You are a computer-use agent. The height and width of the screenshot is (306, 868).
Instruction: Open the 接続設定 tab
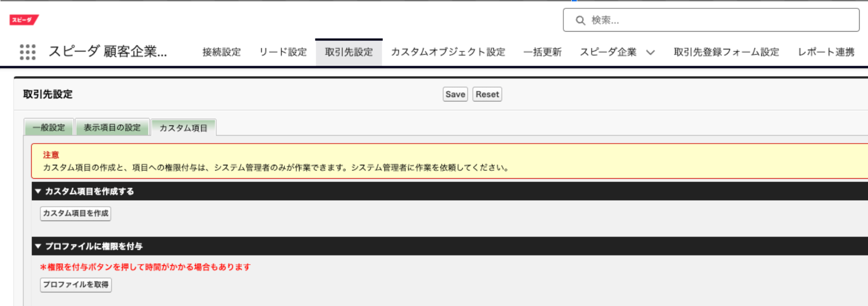pyautogui.click(x=222, y=52)
